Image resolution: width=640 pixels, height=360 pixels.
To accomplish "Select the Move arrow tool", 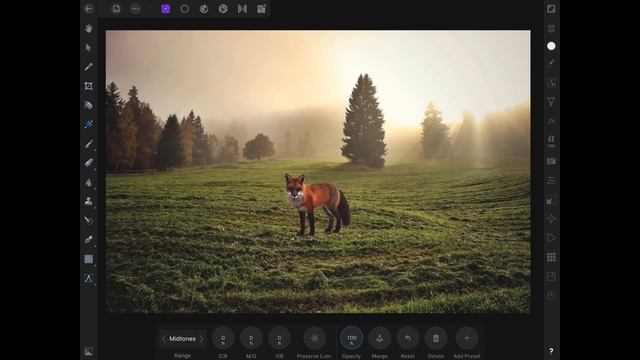I will pyautogui.click(x=89, y=48).
